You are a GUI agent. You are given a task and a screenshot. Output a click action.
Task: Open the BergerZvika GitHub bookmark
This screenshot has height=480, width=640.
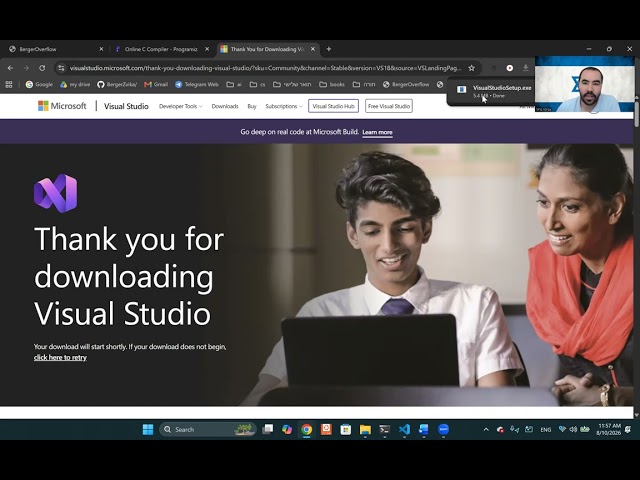tap(117, 84)
